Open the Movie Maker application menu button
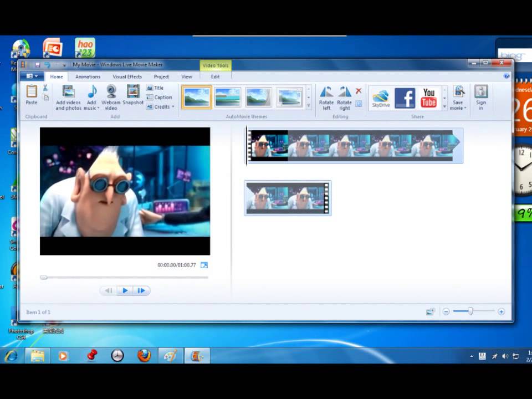 pyautogui.click(x=32, y=76)
